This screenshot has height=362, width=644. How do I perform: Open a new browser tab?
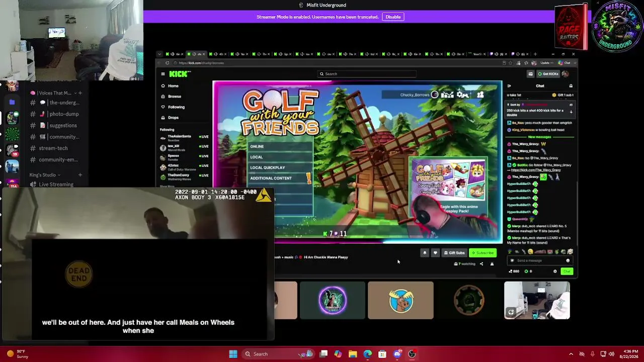pos(535,54)
